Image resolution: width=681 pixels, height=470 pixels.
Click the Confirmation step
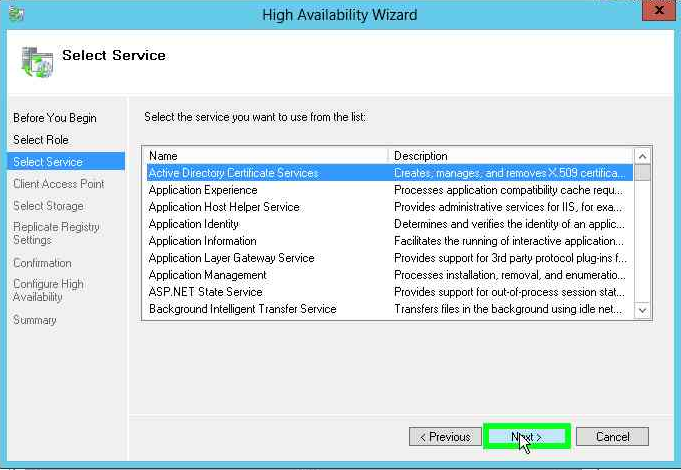point(42,263)
